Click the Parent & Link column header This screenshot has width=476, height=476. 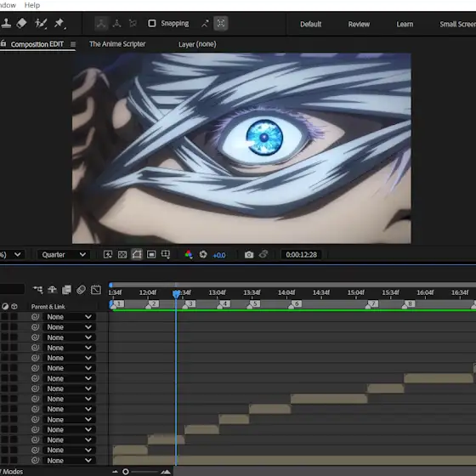[48, 307]
